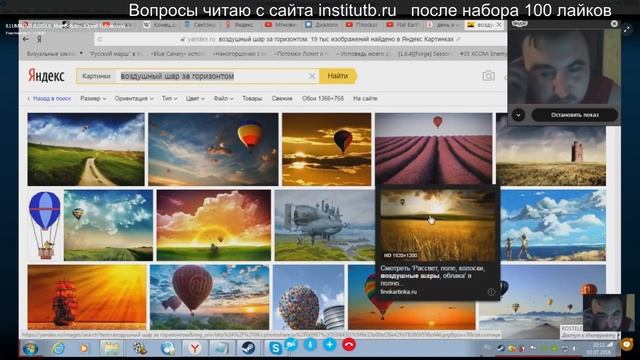
Task: Open the hovered wheat field sunrise thumbnail
Action: [438, 225]
